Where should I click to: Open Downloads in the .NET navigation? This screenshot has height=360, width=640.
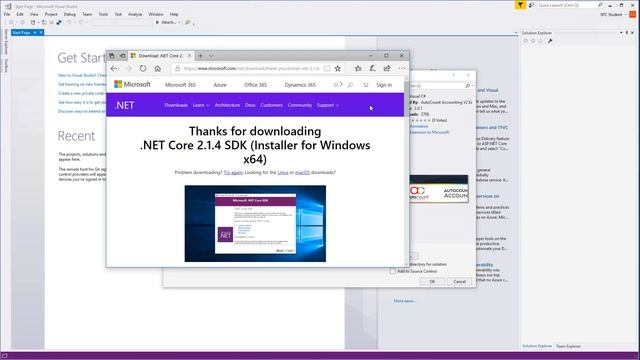point(176,105)
